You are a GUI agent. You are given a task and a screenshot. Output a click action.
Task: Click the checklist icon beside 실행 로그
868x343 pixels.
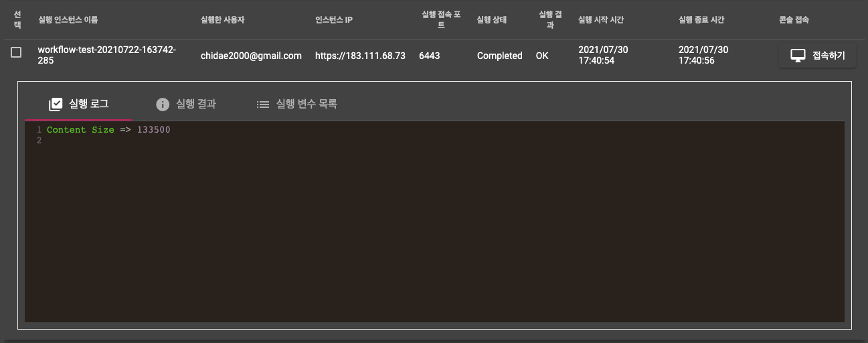tap(56, 105)
